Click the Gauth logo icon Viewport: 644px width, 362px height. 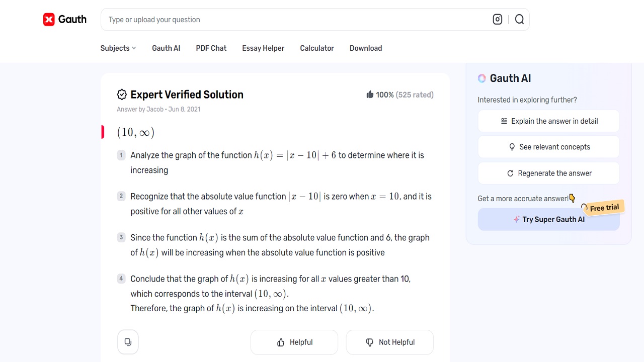click(49, 20)
